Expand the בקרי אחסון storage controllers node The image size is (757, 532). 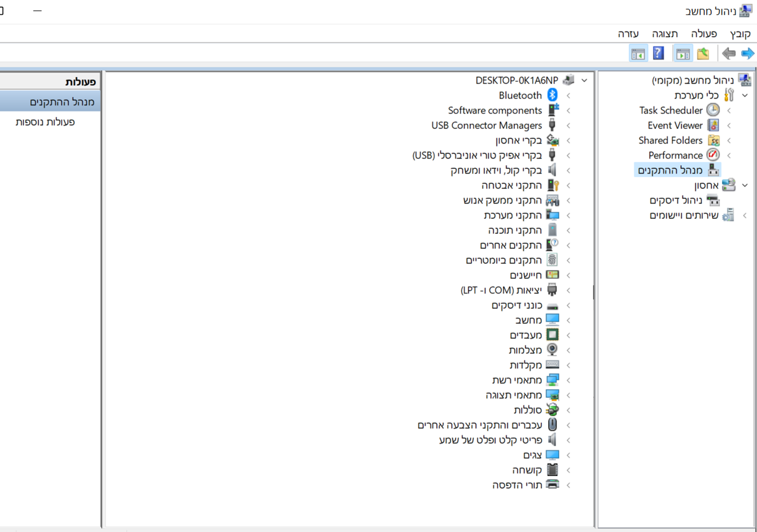pyautogui.click(x=568, y=141)
